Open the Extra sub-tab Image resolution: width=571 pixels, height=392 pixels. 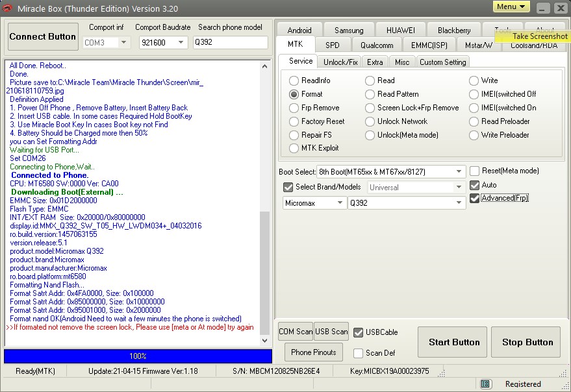[375, 62]
